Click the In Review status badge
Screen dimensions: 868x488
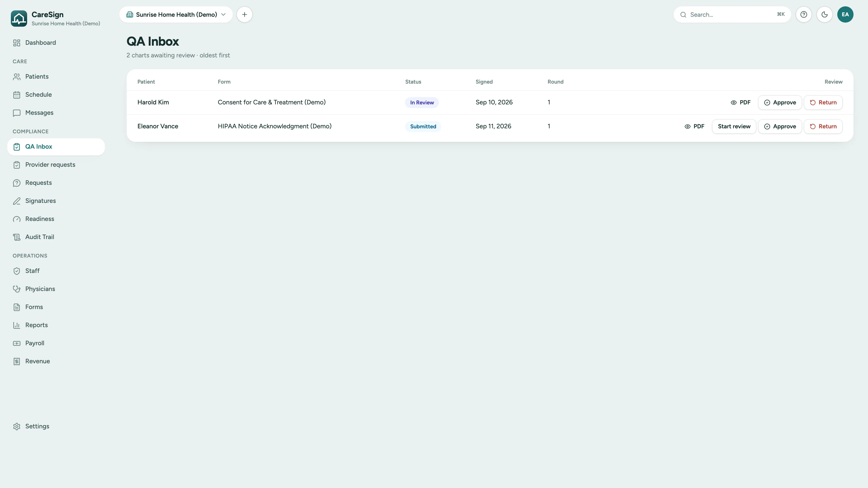pyautogui.click(x=422, y=102)
